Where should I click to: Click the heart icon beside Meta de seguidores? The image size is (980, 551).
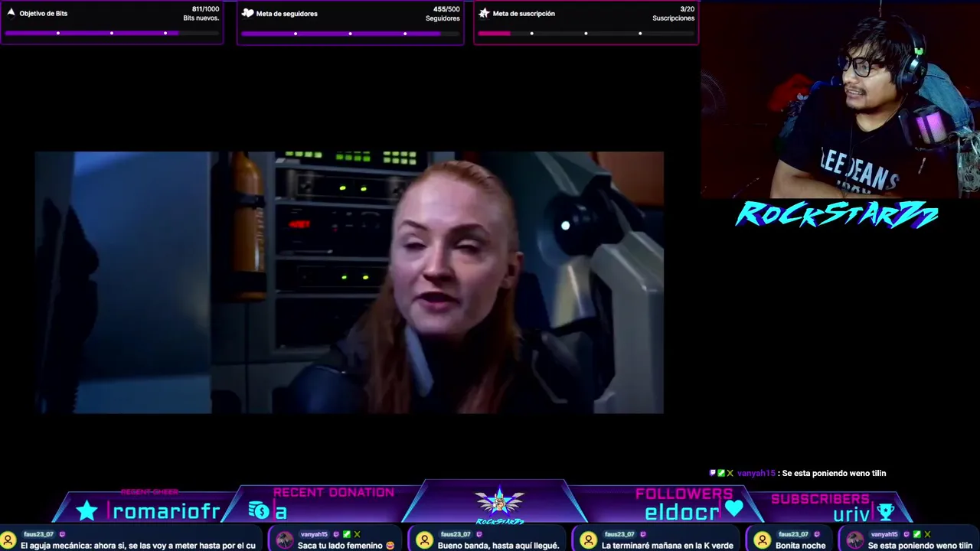point(247,13)
